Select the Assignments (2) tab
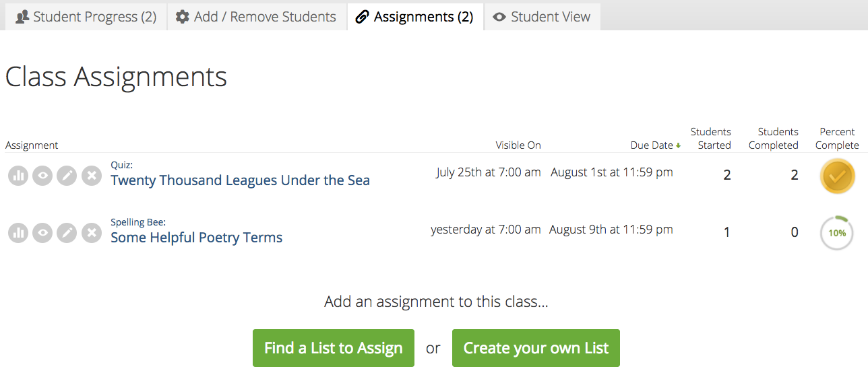 pyautogui.click(x=415, y=17)
